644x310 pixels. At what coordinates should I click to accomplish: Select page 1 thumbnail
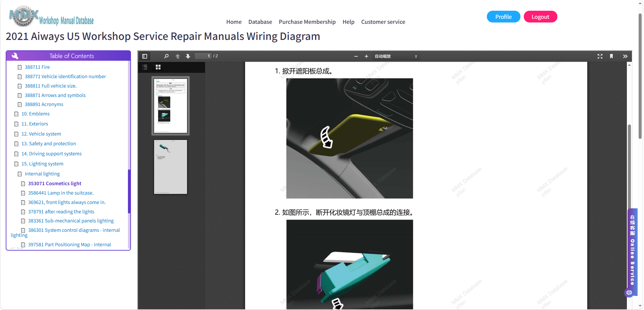pyautogui.click(x=171, y=106)
